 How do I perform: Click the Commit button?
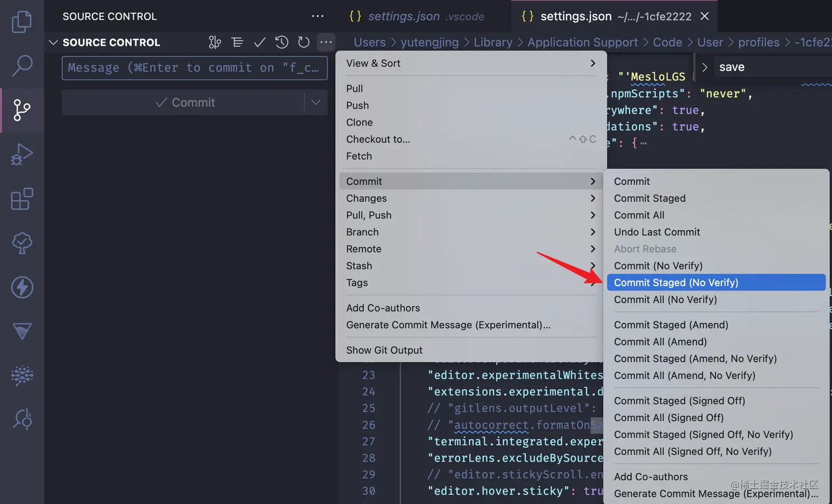click(x=184, y=102)
